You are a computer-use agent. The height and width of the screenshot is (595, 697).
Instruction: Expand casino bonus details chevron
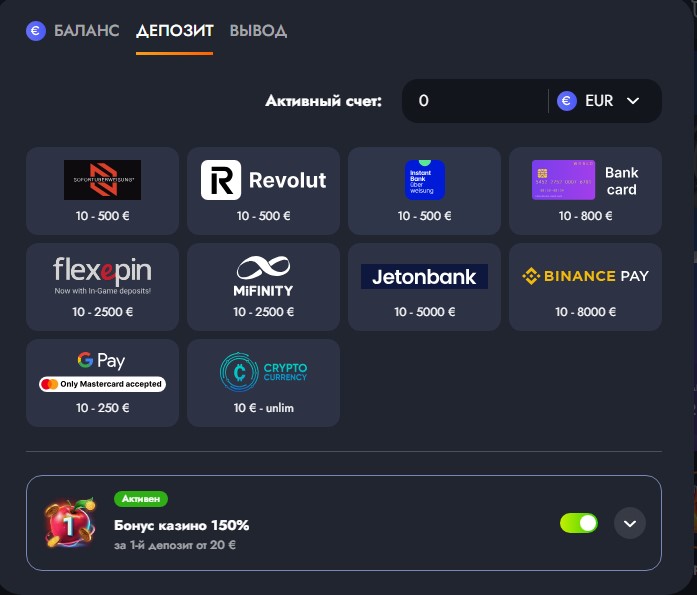(630, 523)
